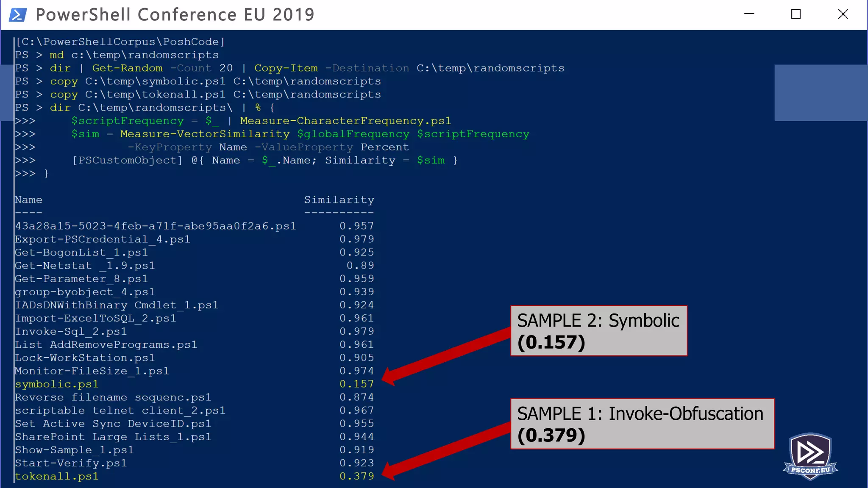The image size is (868, 488).
Task: Click the 'Get-Random' cmdlet text
Action: (x=128, y=68)
